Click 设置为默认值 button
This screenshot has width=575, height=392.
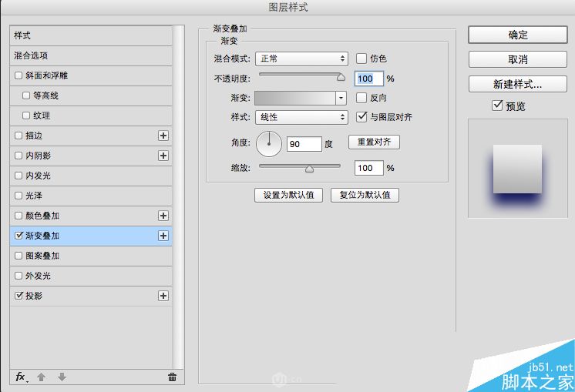click(x=288, y=195)
